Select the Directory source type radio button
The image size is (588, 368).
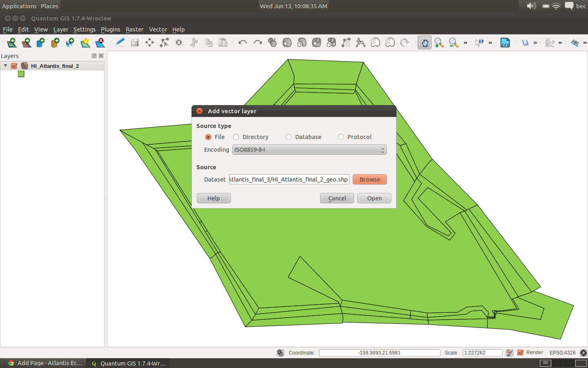236,137
